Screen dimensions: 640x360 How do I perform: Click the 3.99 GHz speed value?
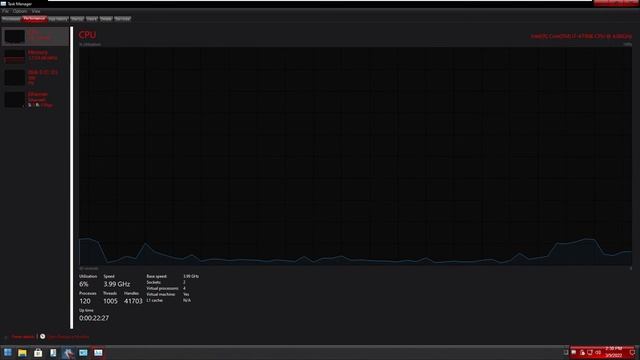[x=117, y=284]
